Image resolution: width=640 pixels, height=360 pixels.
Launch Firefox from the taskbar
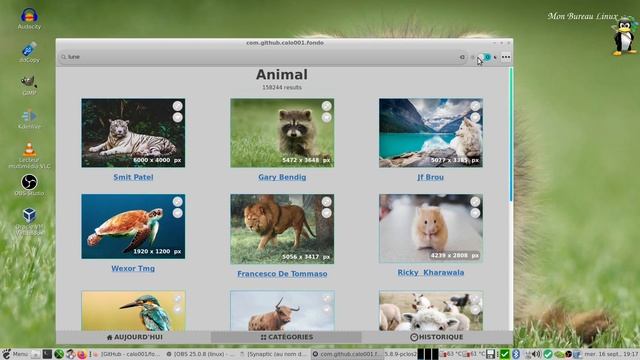coord(82,354)
